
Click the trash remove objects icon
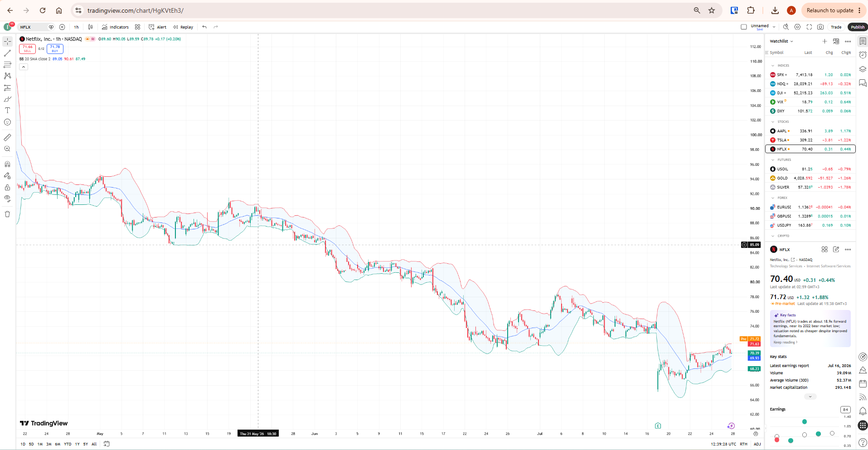tap(7, 214)
